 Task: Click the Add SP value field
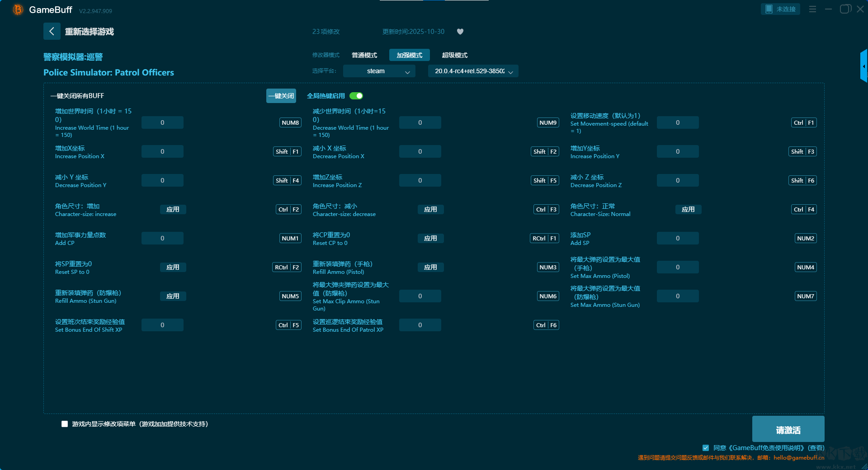coord(678,238)
